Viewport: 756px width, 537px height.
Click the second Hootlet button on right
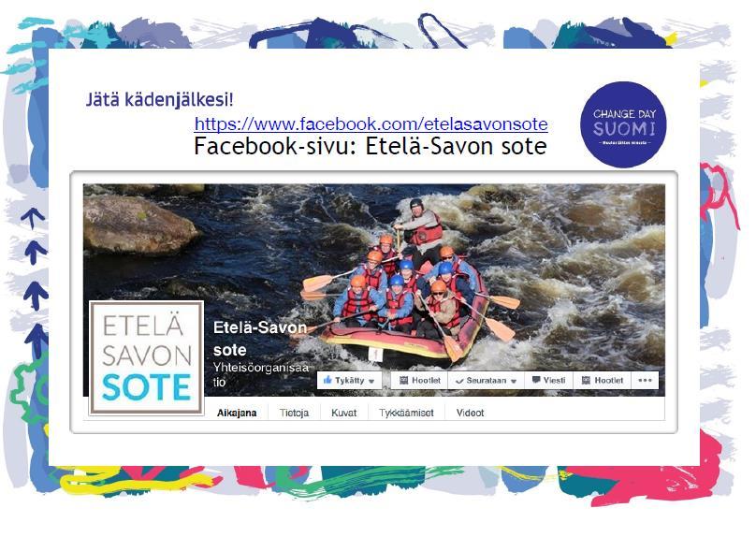[603, 381]
